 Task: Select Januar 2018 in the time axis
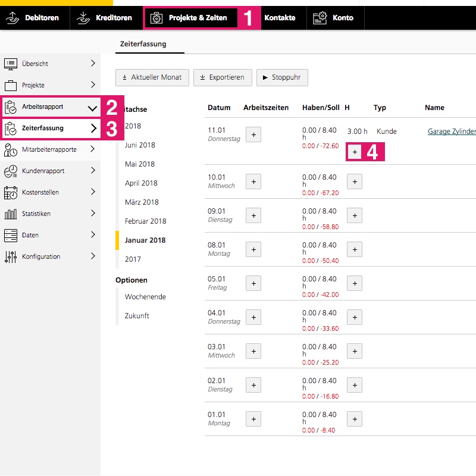145,240
